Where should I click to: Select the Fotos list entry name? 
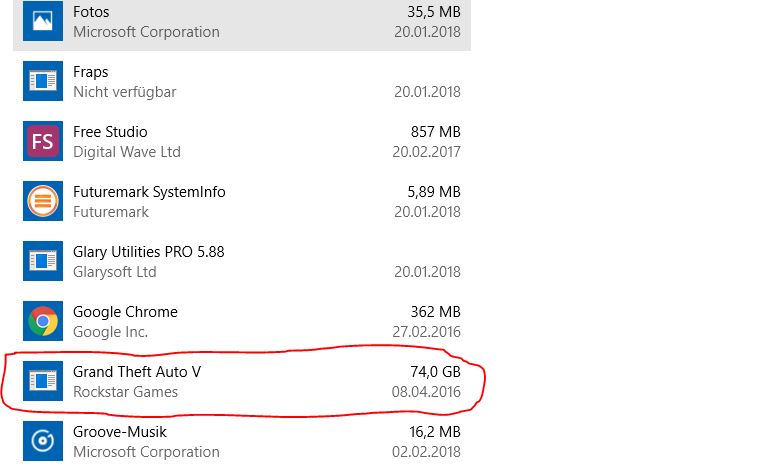pos(91,12)
